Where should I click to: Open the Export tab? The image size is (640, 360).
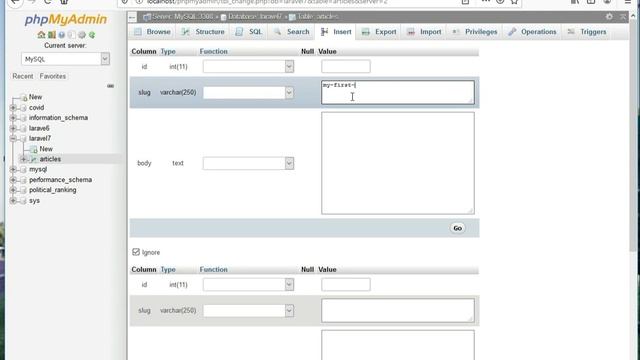(x=380, y=32)
